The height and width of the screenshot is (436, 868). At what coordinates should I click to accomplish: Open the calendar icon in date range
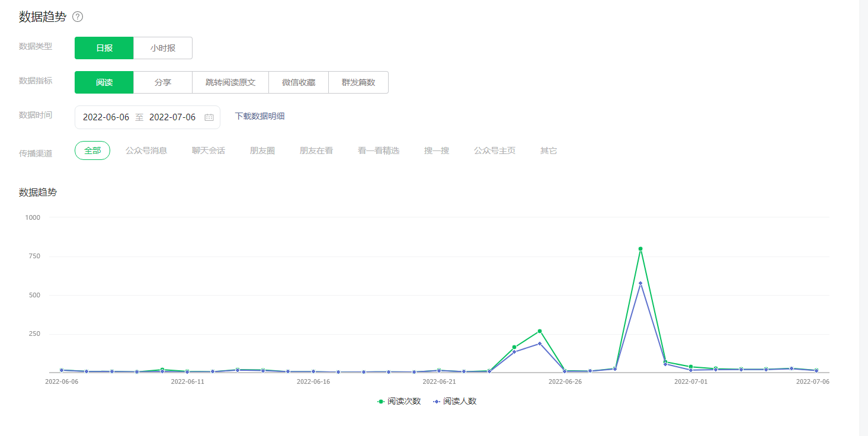pos(209,117)
